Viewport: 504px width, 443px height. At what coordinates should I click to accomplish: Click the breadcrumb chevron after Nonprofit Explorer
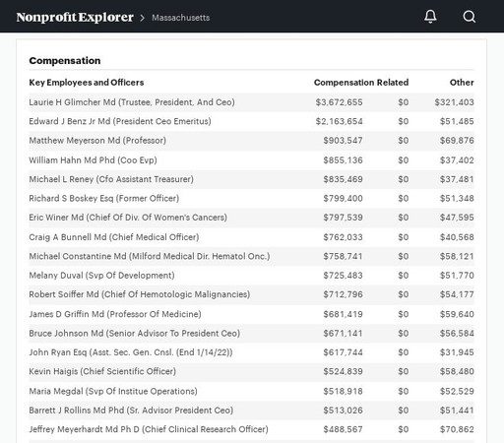[x=143, y=18]
